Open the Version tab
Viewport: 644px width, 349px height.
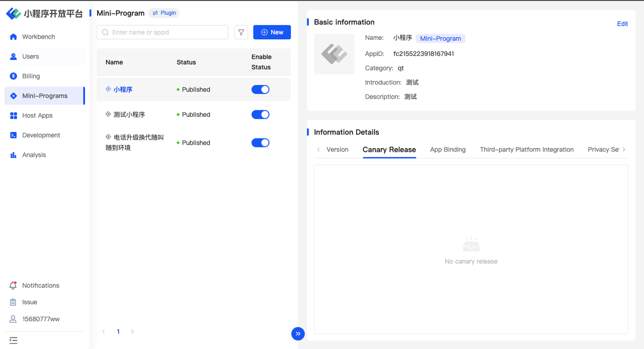tap(337, 150)
